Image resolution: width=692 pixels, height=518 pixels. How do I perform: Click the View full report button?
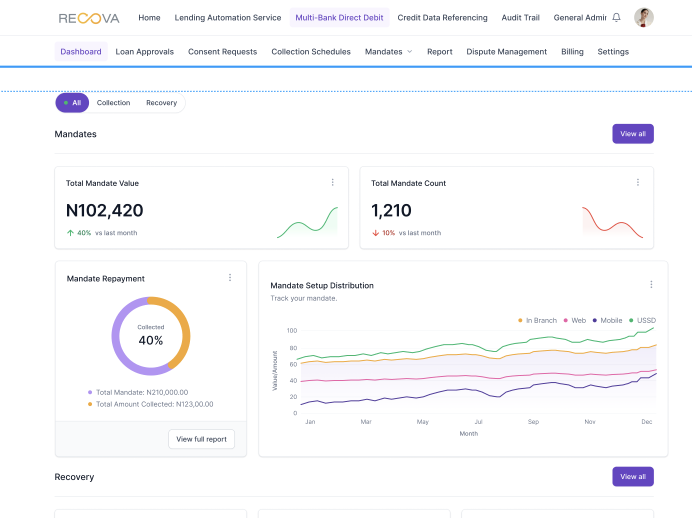point(201,439)
